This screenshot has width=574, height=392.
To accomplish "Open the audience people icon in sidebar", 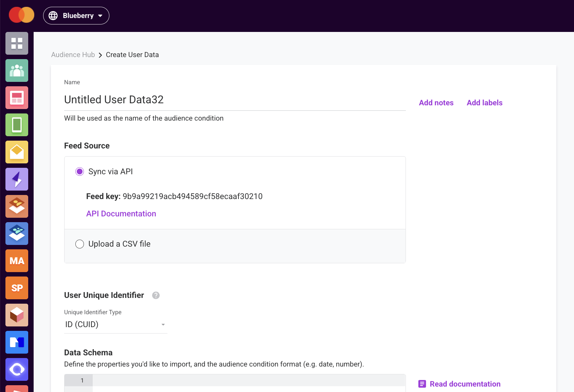I will tap(17, 71).
